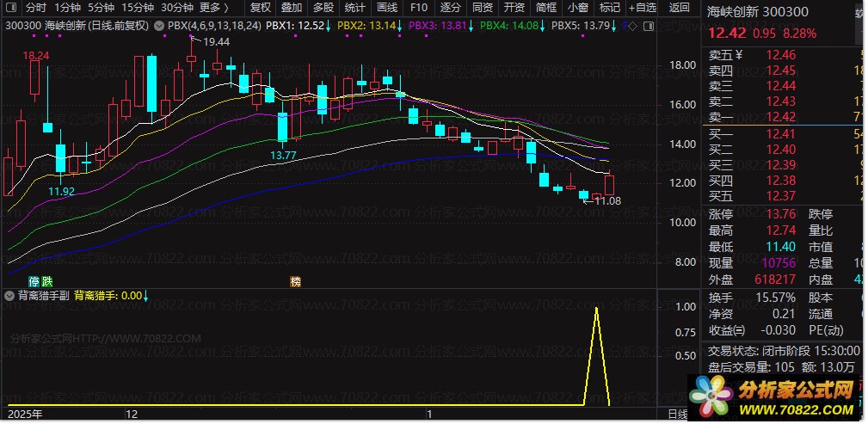Click the 画线 drawing tool
The width and height of the screenshot is (868, 424).
point(388,8)
